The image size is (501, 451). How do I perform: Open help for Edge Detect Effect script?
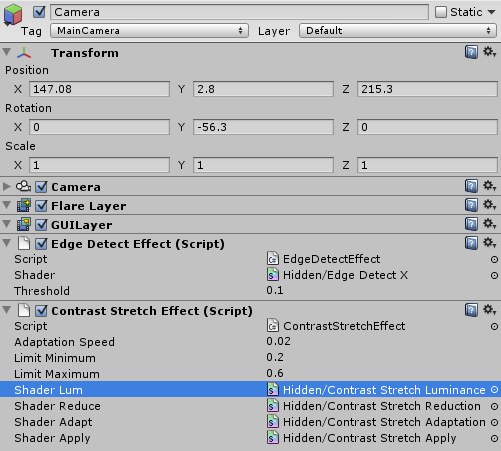[471, 243]
